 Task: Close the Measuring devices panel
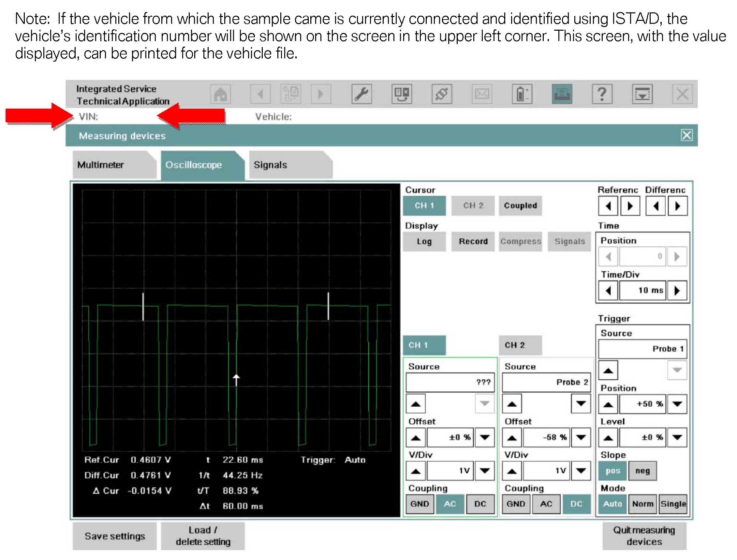click(686, 135)
